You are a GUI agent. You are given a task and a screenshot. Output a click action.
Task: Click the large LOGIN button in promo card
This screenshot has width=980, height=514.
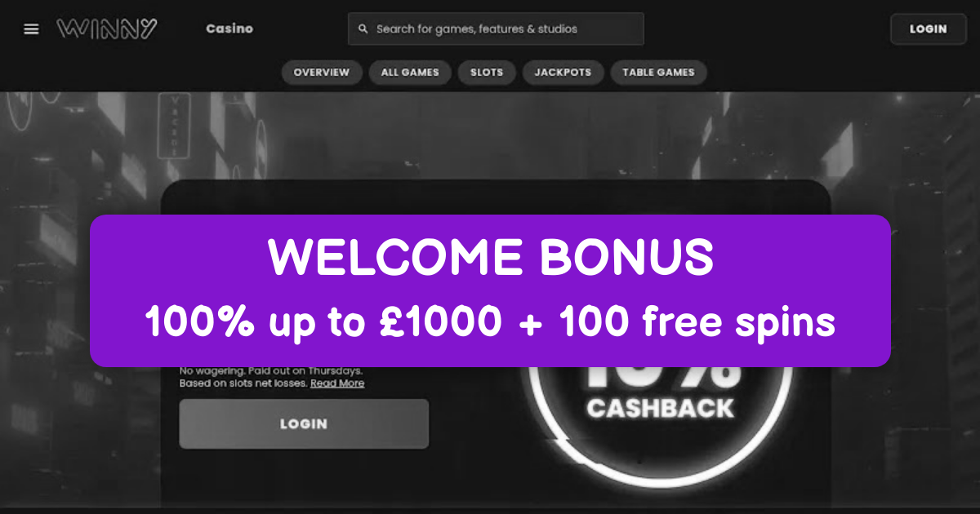point(304,424)
